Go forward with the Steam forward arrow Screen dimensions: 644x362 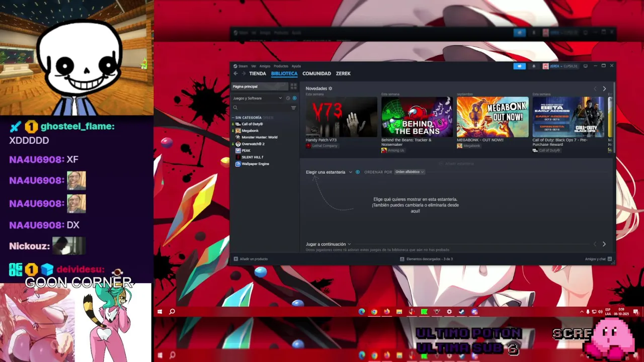tap(244, 73)
